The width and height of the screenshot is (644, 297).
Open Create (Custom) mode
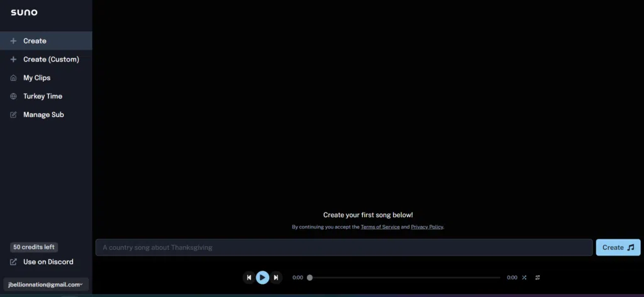[51, 60]
